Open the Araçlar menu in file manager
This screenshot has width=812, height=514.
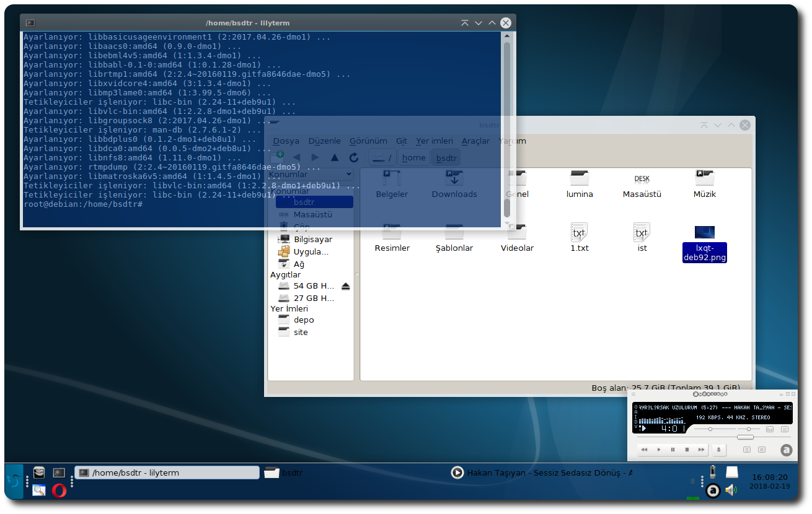(x=476, y=141)
